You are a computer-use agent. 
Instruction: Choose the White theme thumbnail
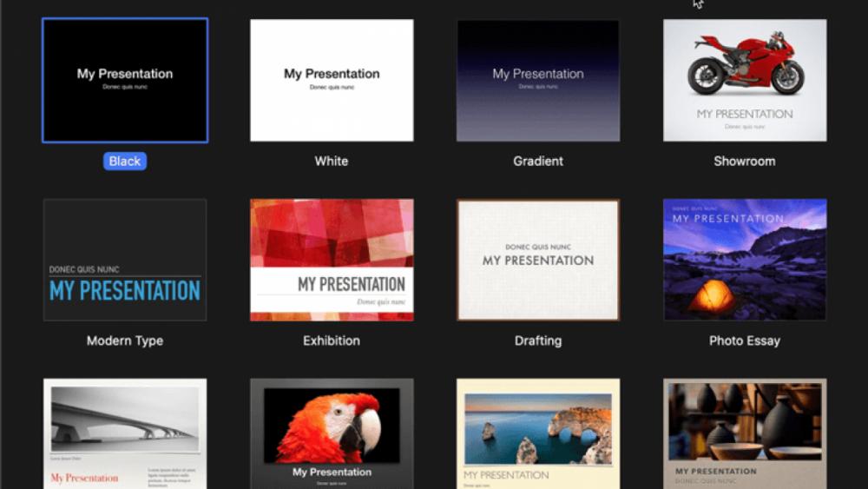pos(332,80)
